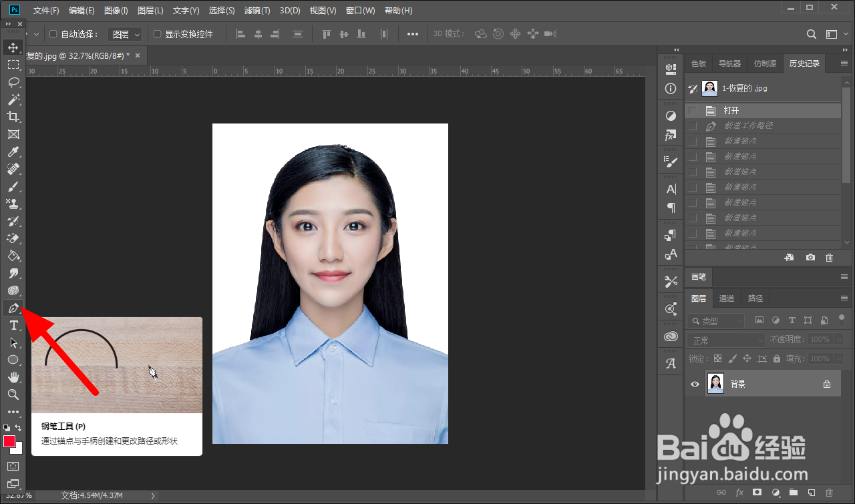Pick the Eyedropper tool

pos(13,152)
